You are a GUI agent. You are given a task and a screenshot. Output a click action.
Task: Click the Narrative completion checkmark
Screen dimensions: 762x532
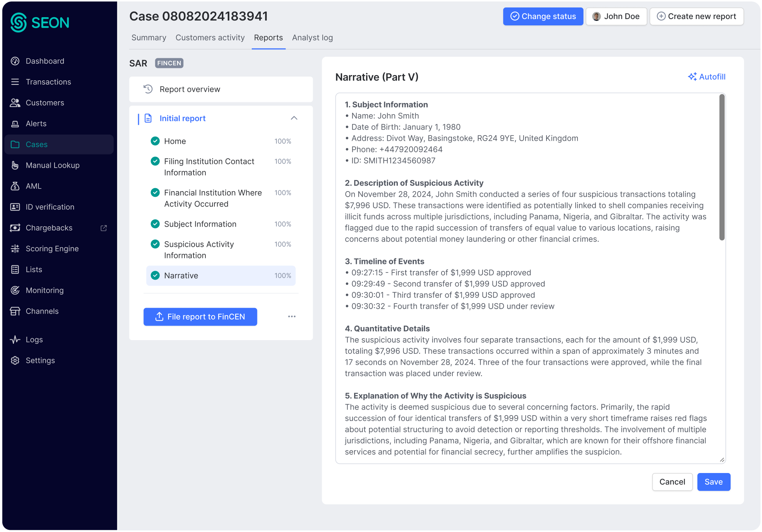(x=155, y=276)
